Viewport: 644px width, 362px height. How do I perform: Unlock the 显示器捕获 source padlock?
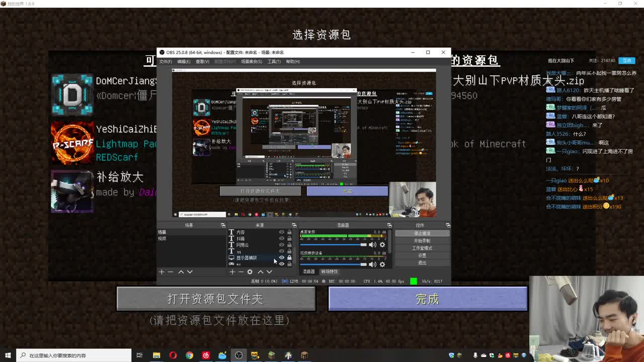[290, 257]
